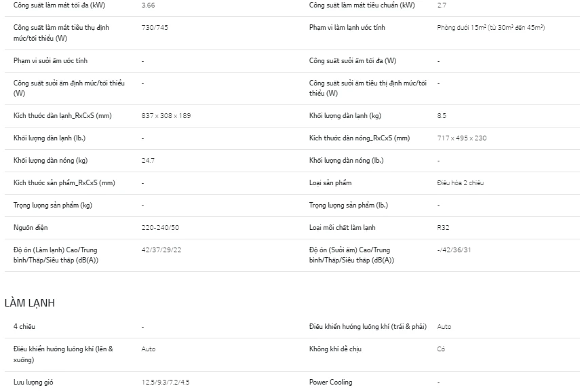
Task: Click the 'Công suất làm mát tối đa (kW)' label
Action: pos(59,5)
